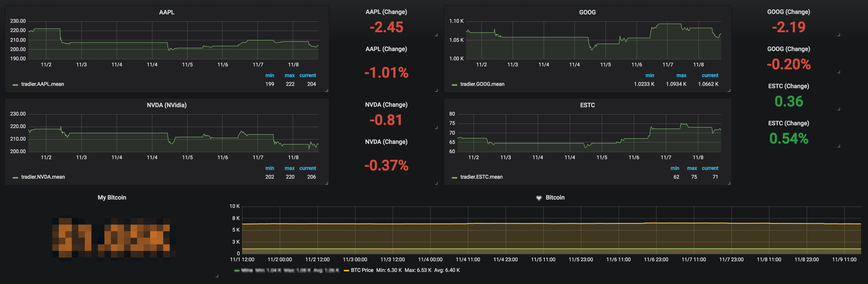Toggle the tradier.NVDA.mean series in the legend
868x284 pixels.
click(x=43, y=177)
